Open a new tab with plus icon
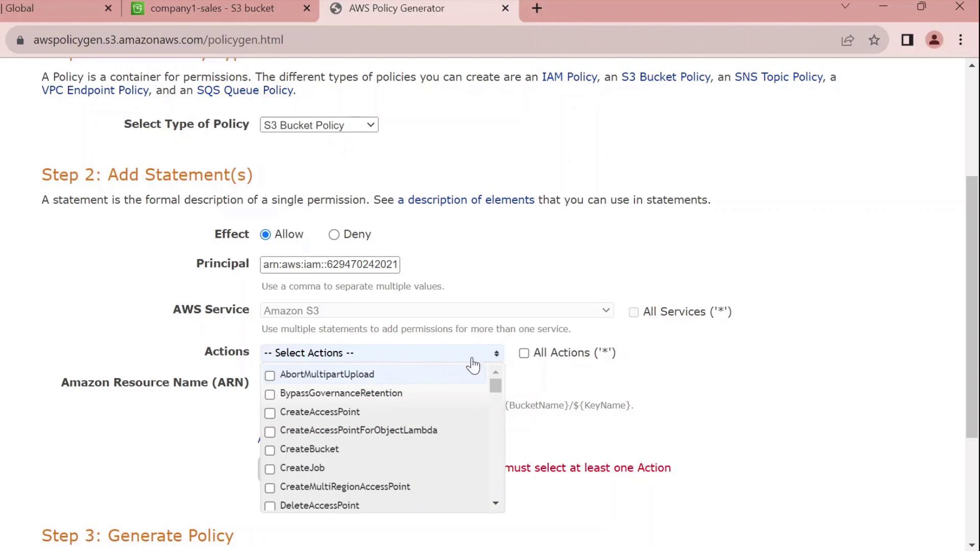 [x=536, y=9]
